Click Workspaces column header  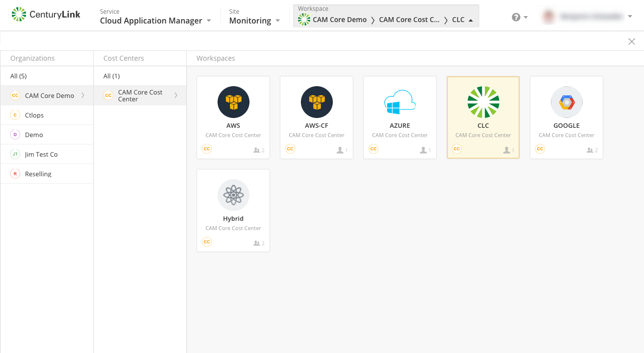216,58
